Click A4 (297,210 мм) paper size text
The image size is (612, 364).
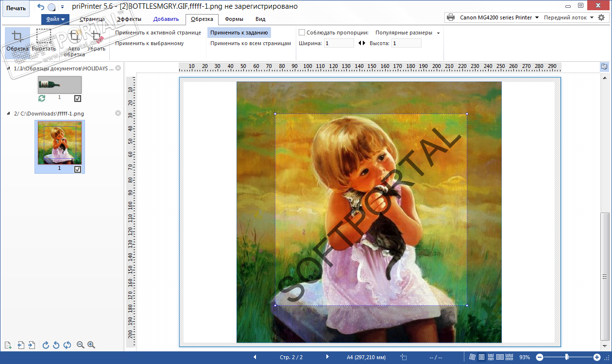click(x=367, y=357)
